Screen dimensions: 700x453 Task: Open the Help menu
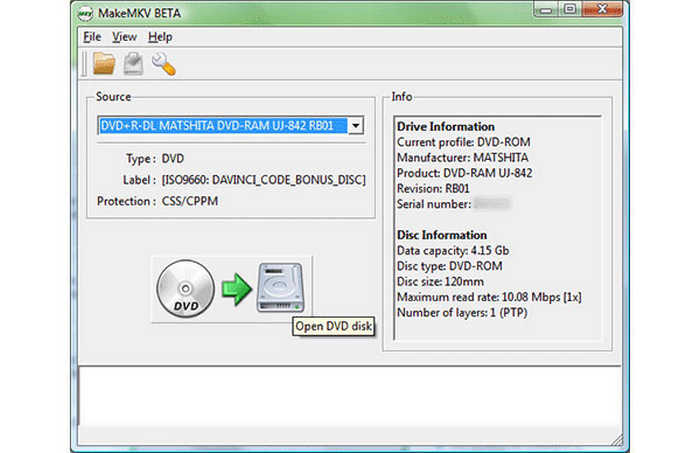(160, 37)
